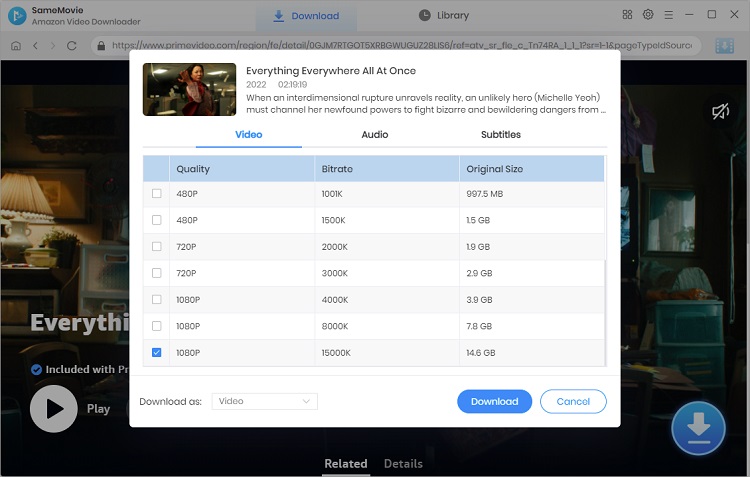Click the Play label text

coord(99,409)
